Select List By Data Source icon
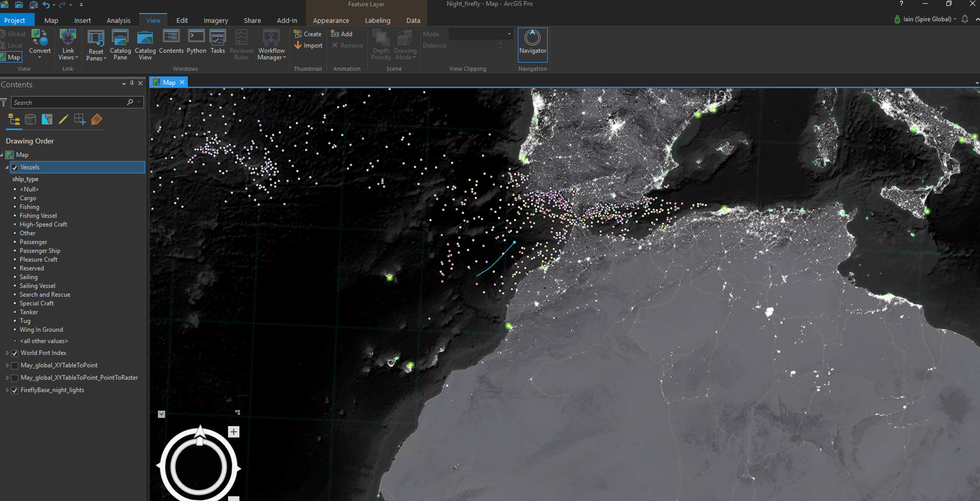The image size is (980, 501). [30, 120]
